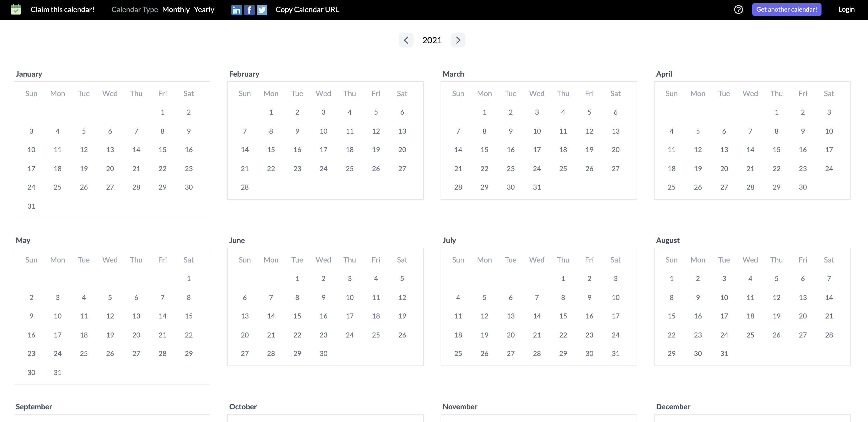The image size is (868, 422).
Task: Click the January month heading
Action: 29,74
